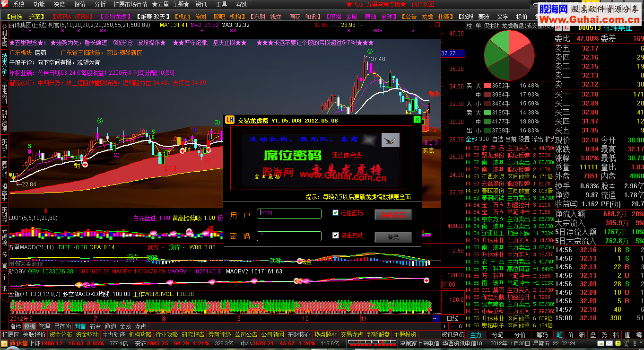This screenshot has width=644, height=350.
Task: Click the minus zoom button under the price axis
Action: click(x=453, y=326)
